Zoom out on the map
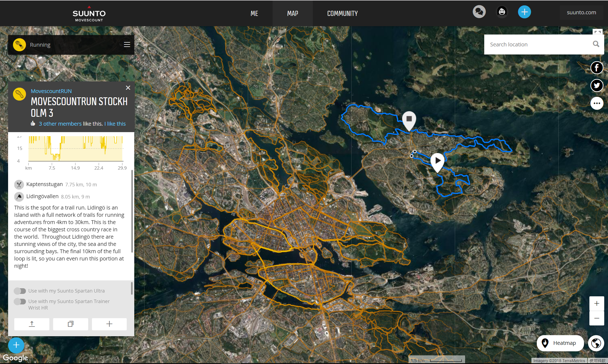The width and height of the screenshot is (608, 364). tap(597, 318)
